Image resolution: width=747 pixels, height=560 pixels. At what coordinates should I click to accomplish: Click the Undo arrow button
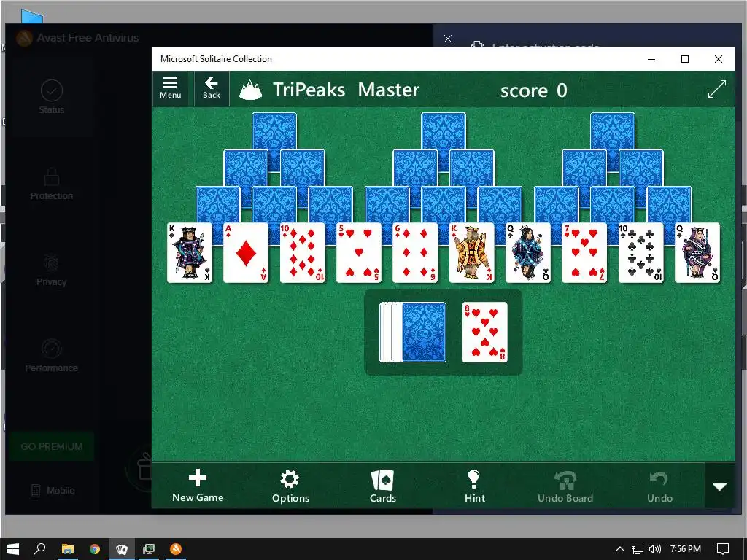tap(659, 486)
